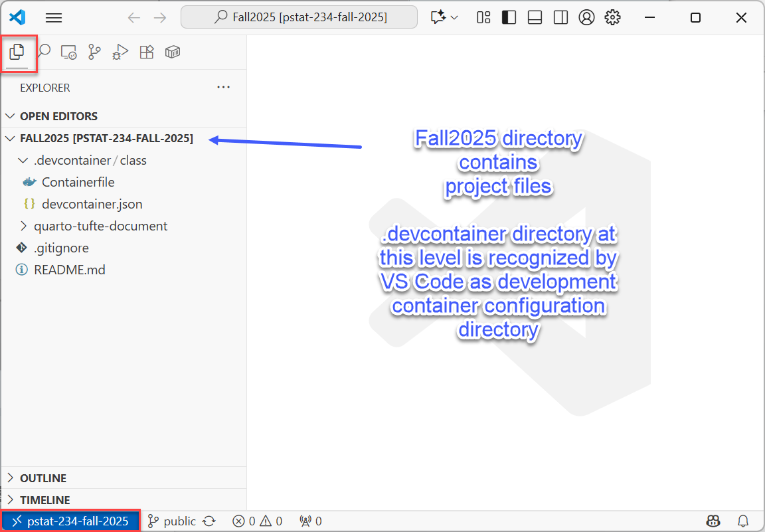Viewport: 765px width, 532px height.
Task: Expand the OUTLINE section
Action: [x=11, y=478]
